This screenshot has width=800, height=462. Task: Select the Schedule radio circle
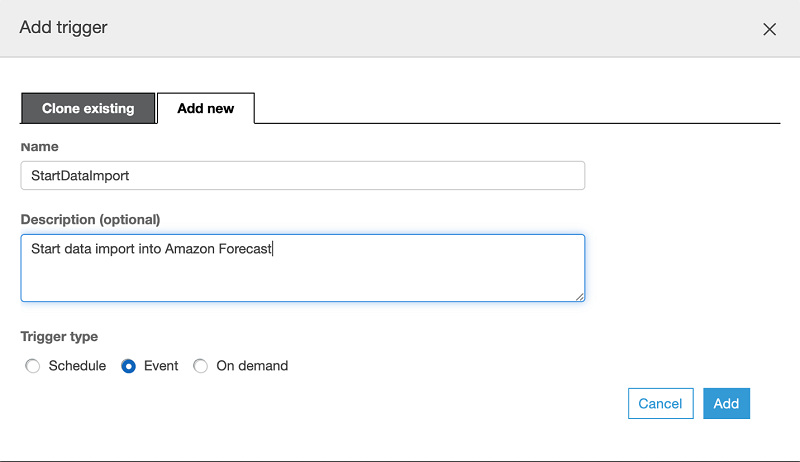[33, 366]
